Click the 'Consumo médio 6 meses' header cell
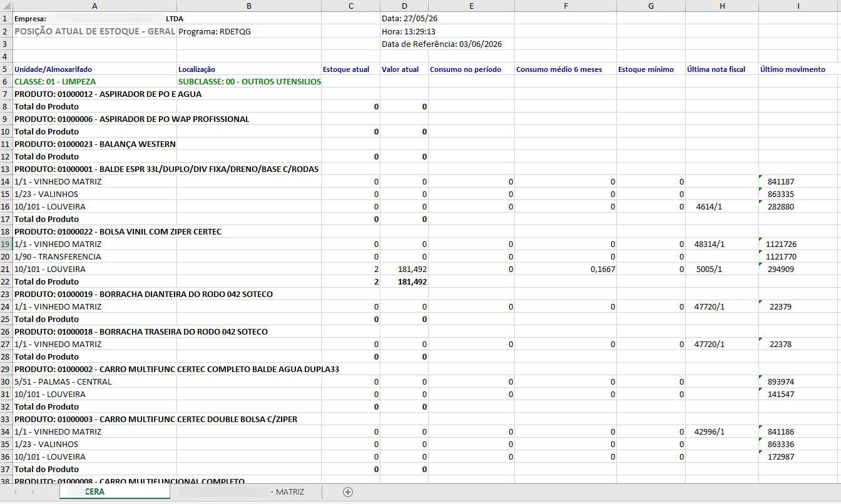This screenshot has height=504, width=841. (x=566, y=69)
